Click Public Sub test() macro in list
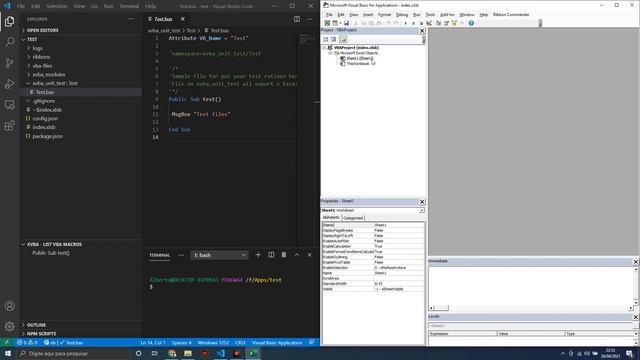The image size is (640, 360). point(51,253)
